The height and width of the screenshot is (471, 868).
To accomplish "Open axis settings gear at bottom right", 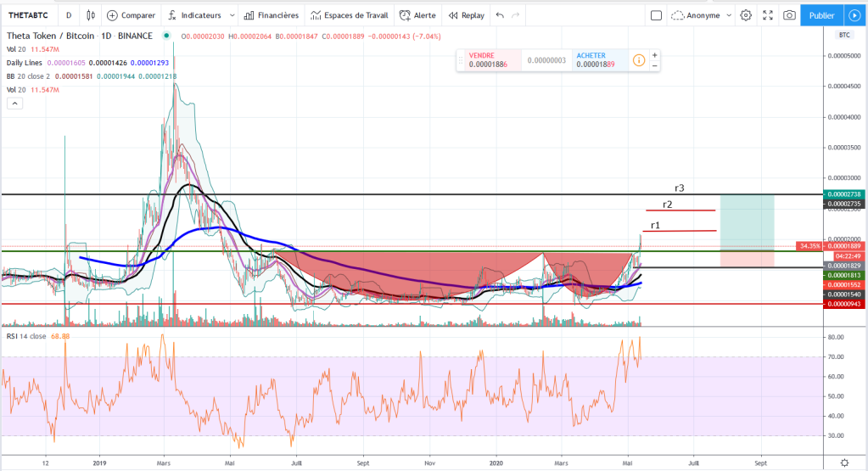I will (845, 463).
